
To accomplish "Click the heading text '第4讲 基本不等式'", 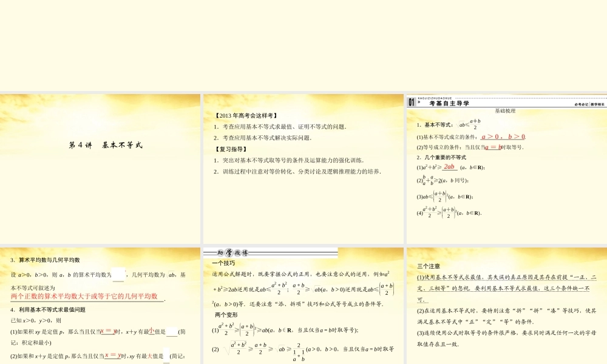I will point(106,146).
